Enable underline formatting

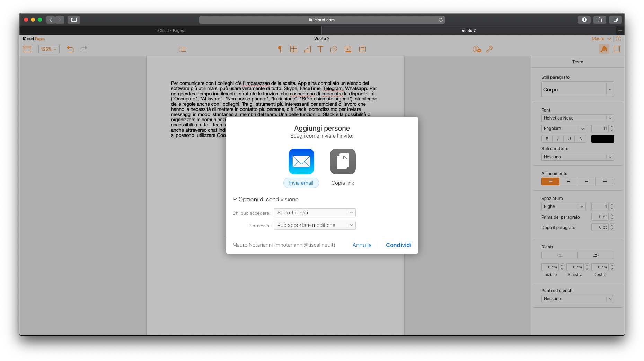click(569, 139)
